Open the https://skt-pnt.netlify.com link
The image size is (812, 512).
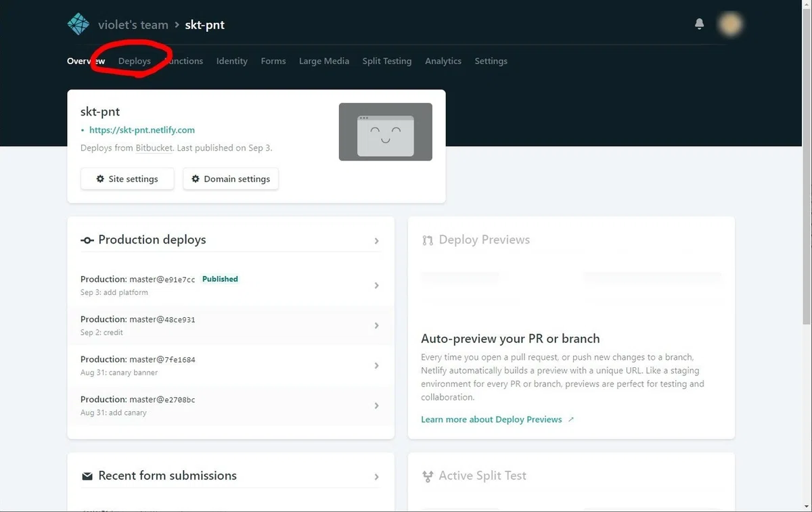[x=142, y=130]
